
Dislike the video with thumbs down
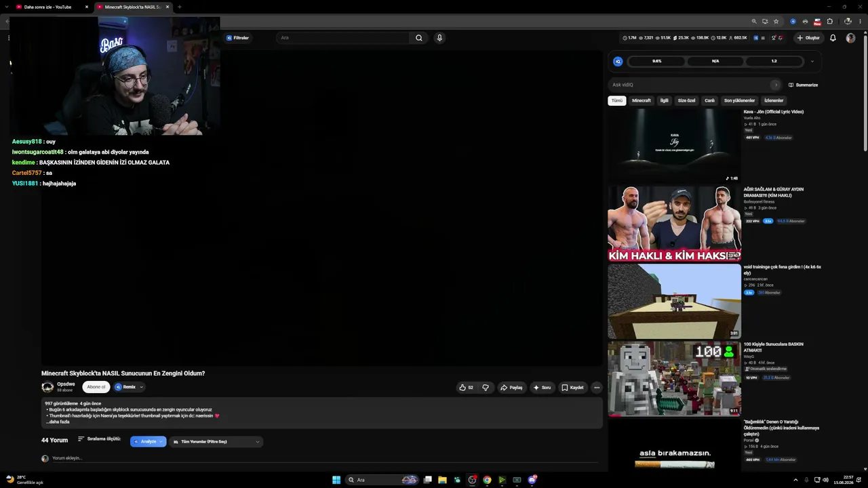click(486, 388)
